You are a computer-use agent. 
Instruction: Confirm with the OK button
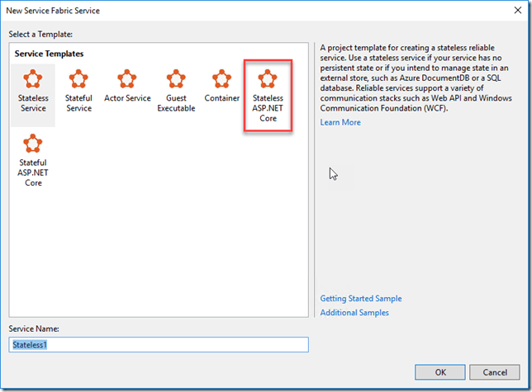click(x=439, y=371)
